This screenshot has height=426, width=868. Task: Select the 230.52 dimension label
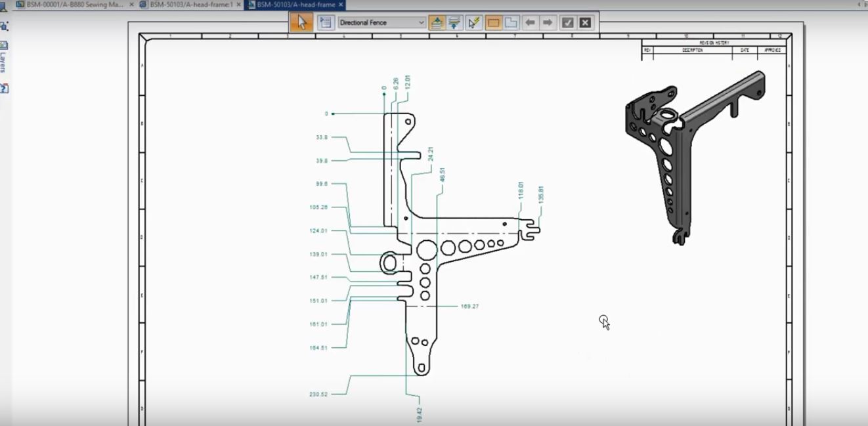[318, 394]
